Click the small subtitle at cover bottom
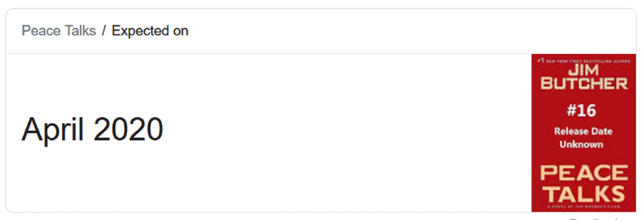 (x=583, y=207)
